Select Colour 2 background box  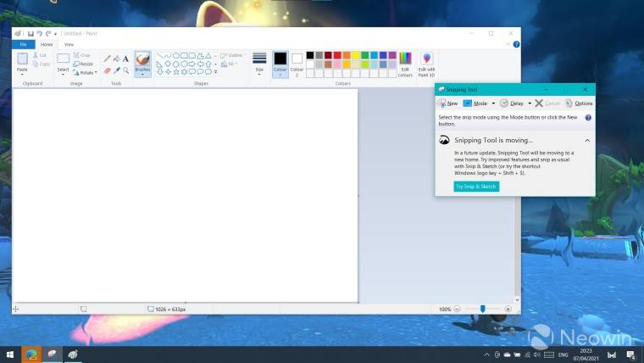click(297, 64)
